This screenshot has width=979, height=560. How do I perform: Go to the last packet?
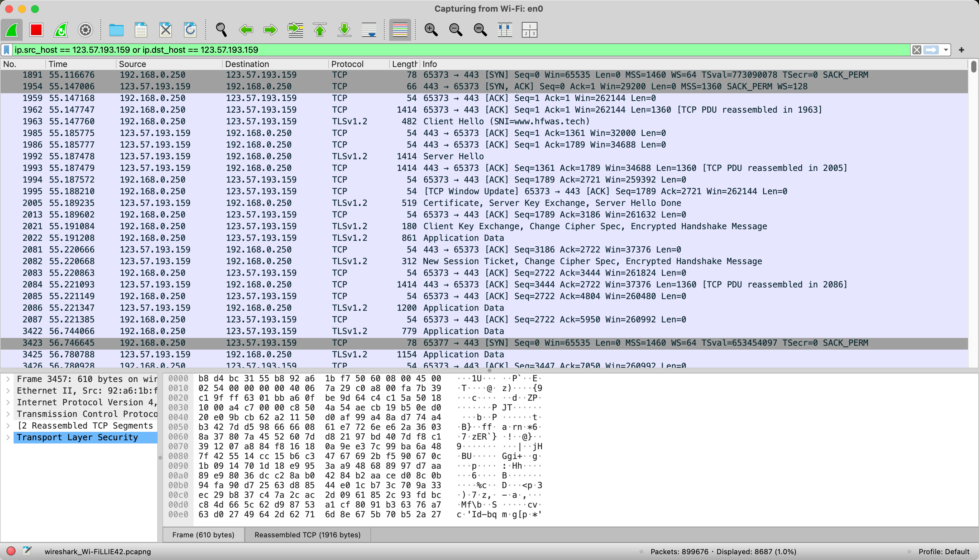(x=344, y=29)
